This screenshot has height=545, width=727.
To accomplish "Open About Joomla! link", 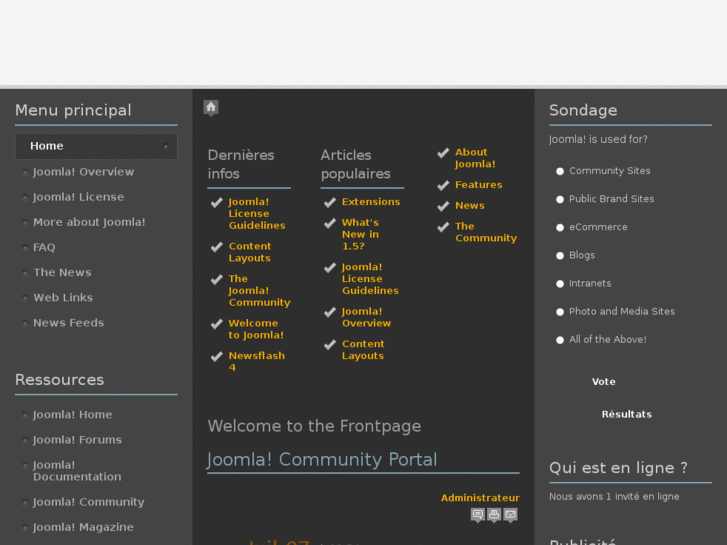I will [475, 158].
